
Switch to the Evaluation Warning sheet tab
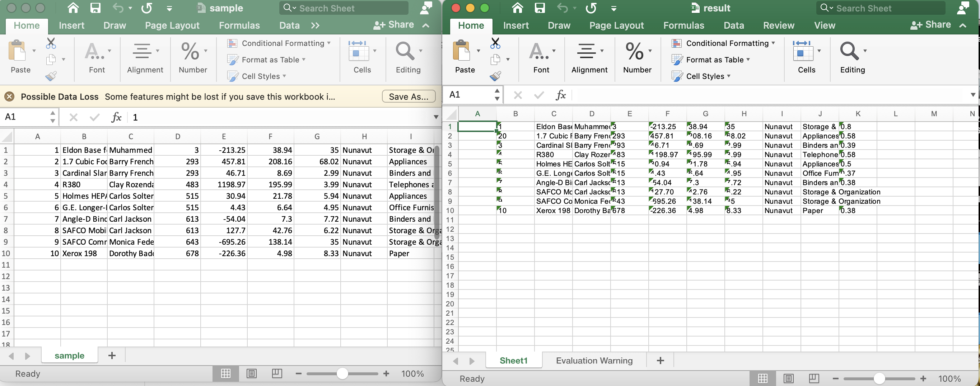click(594, 360)
